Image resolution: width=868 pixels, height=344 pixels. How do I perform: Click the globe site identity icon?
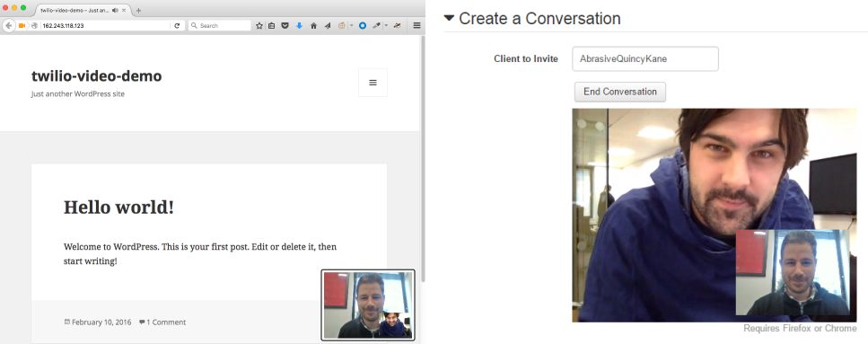[34, 25]
